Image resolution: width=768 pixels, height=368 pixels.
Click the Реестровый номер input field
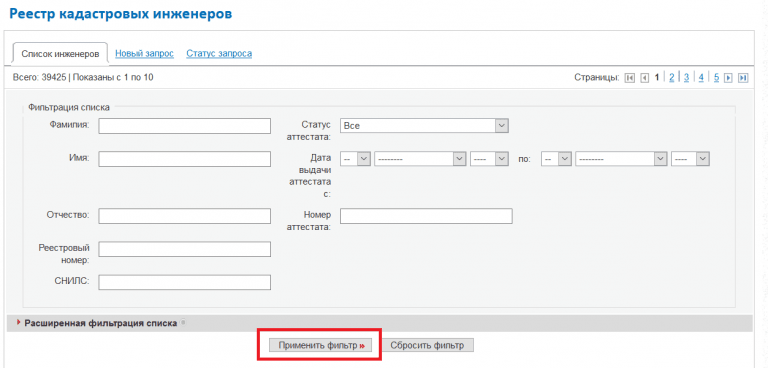(x=185, y=249)
